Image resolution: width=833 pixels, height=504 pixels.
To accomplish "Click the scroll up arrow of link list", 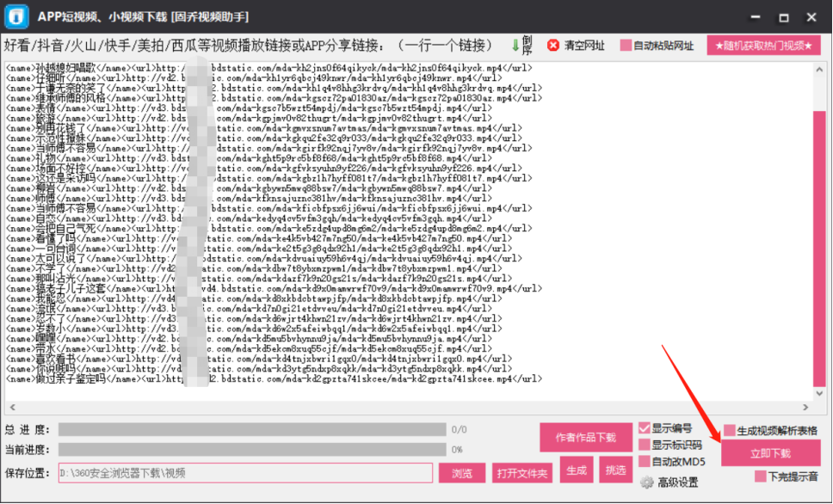I will click(819, 70).
